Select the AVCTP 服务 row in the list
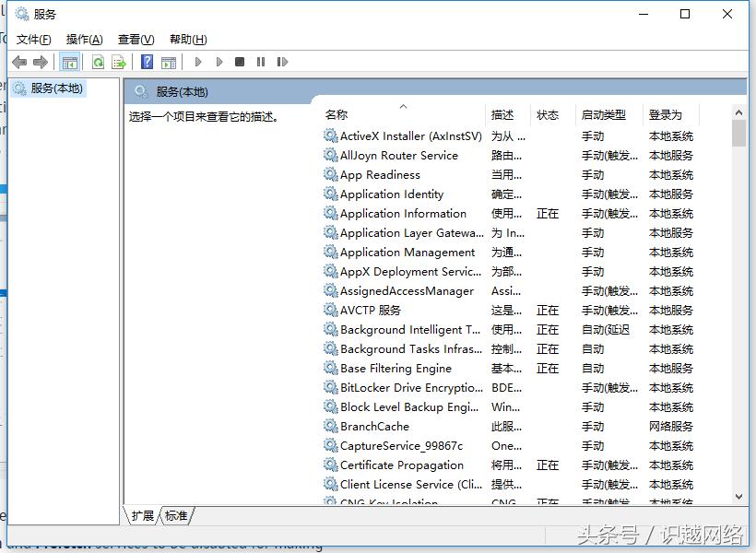Image resolution: width=756 pixels, height=553 pixels. pyautogui.click(x=369, y=310)
